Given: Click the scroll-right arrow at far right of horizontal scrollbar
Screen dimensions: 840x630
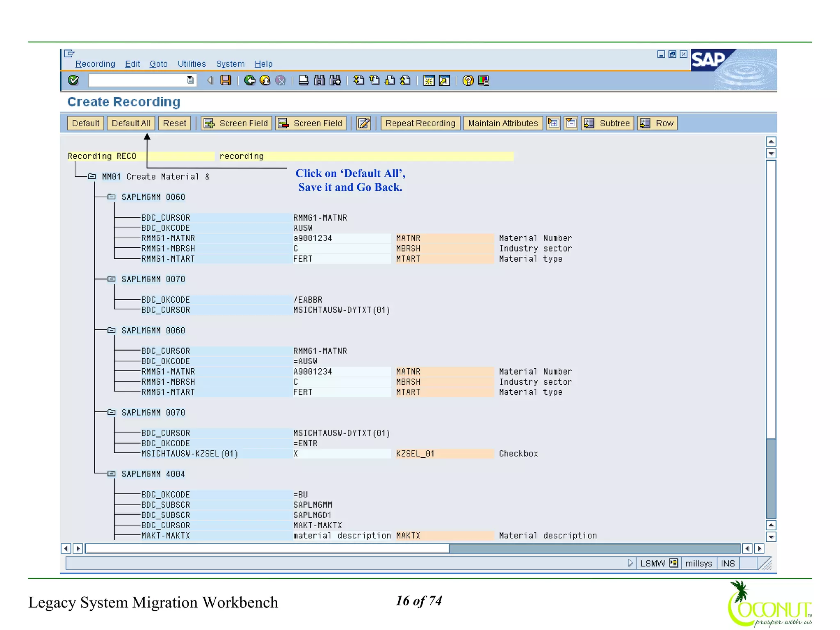Looking at the screenshot, I should coord(759,548).
